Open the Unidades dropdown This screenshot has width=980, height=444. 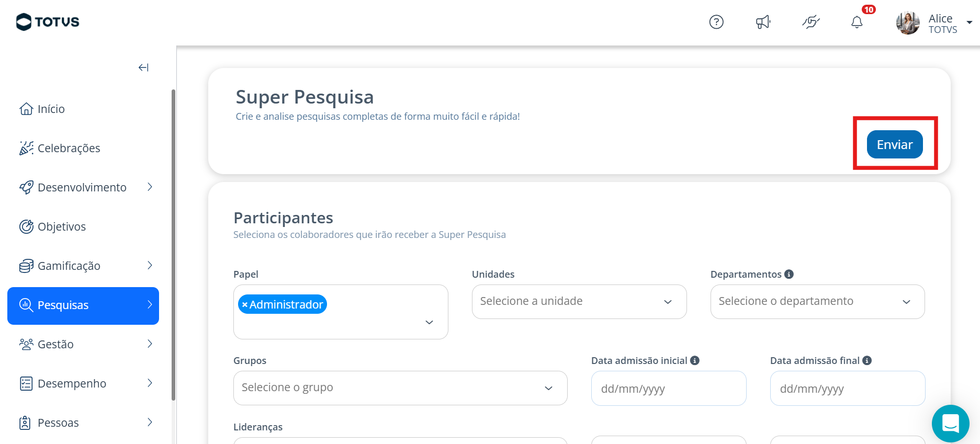(x=579, y=302)
